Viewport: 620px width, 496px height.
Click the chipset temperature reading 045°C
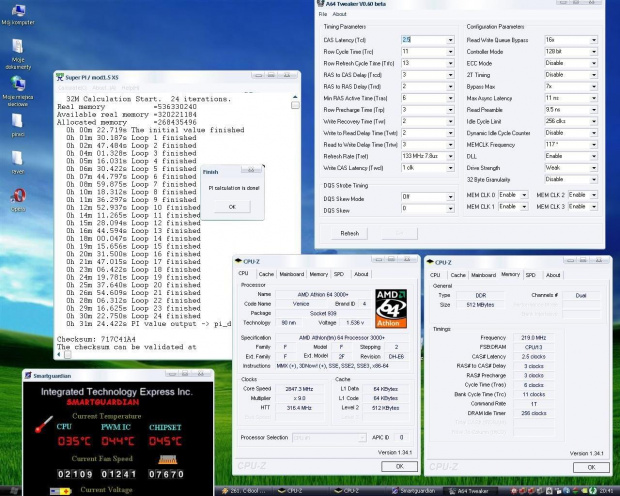click(165, 441)
